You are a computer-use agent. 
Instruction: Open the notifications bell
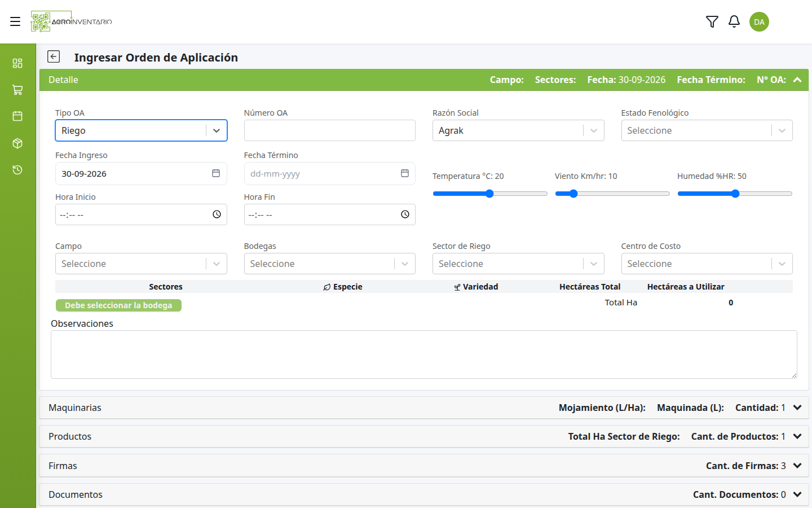click(x=734, y=21)
